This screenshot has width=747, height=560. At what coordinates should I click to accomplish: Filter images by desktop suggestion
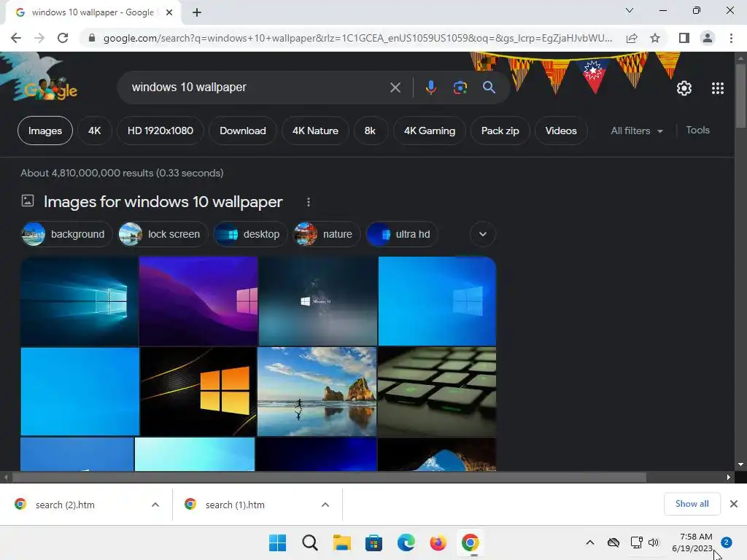(x=251, y=234)
